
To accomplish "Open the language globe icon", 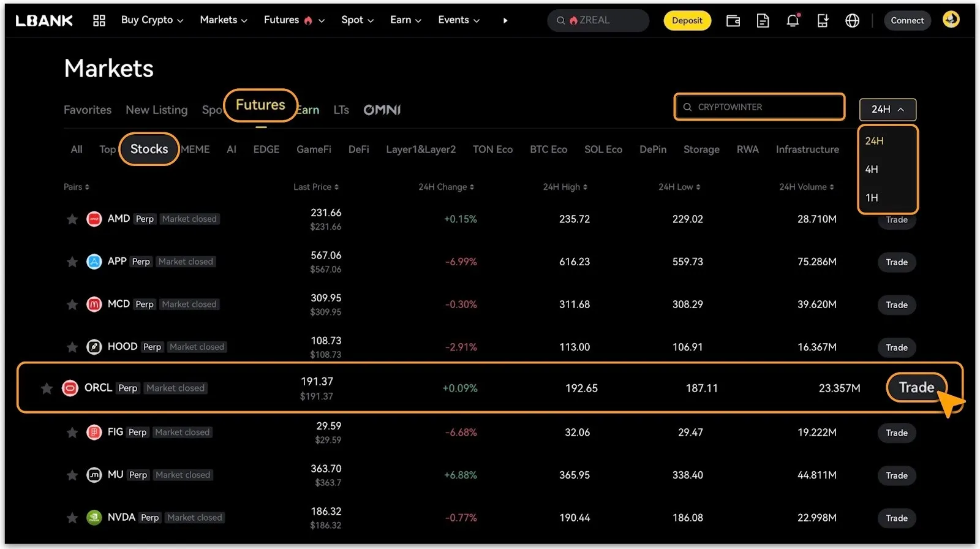I will [x=852, y=21].
